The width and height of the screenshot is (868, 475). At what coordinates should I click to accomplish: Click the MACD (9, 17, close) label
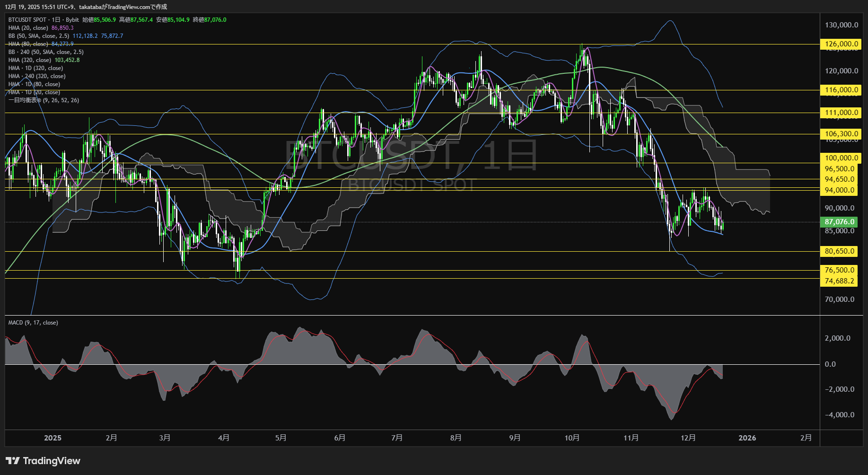(33, 323)
